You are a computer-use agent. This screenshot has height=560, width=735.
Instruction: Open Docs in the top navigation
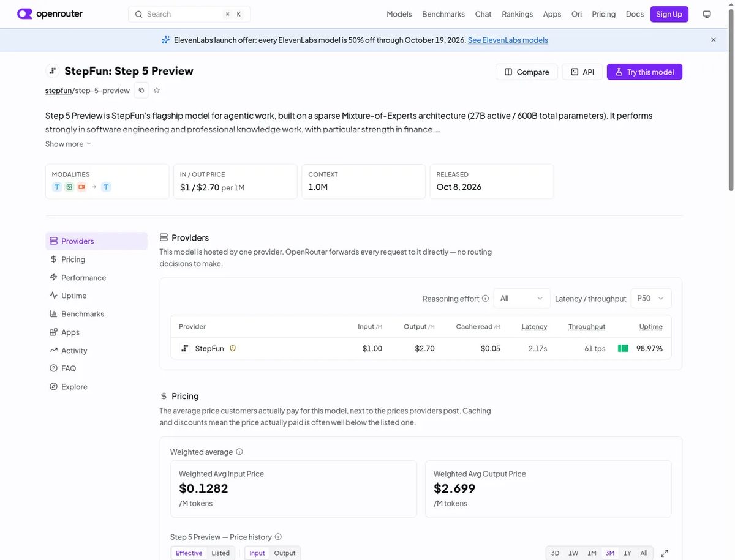tap(635, 14)
